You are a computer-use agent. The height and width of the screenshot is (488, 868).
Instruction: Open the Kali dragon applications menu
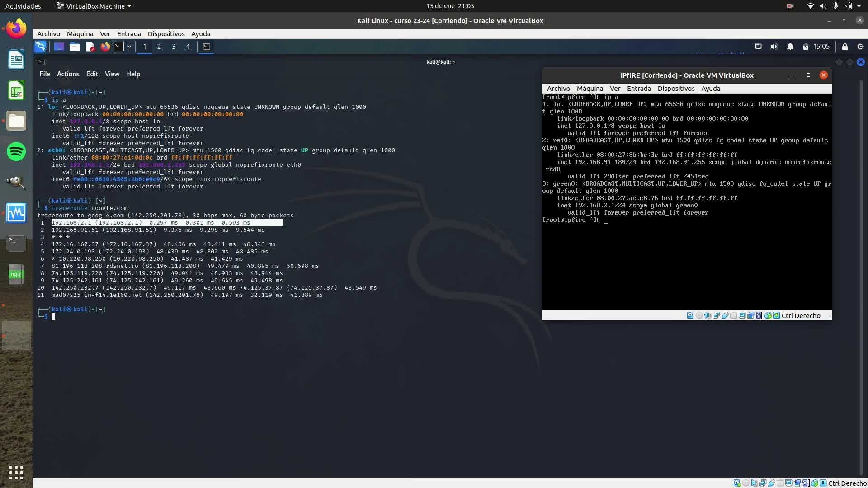pyautogui.click(x=40, y=47)
